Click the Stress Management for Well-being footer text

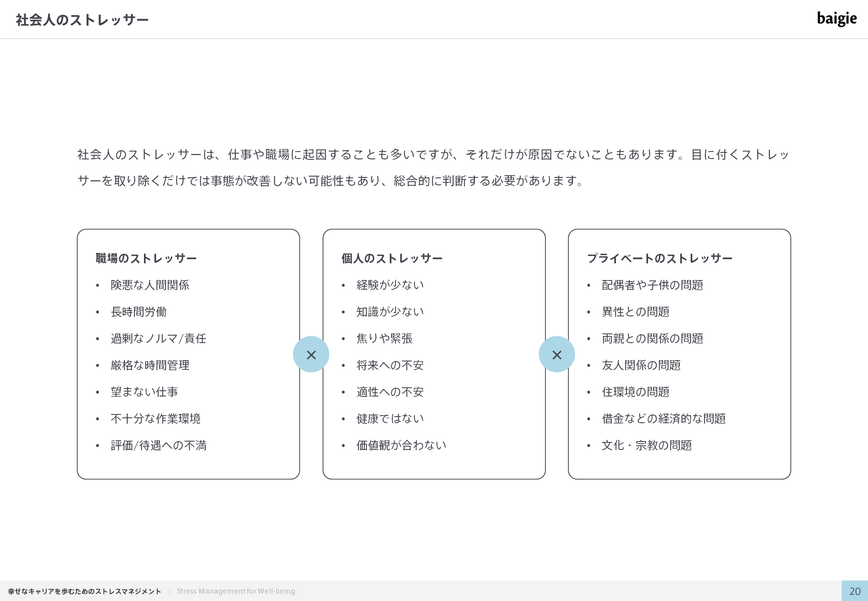point(236,591)
